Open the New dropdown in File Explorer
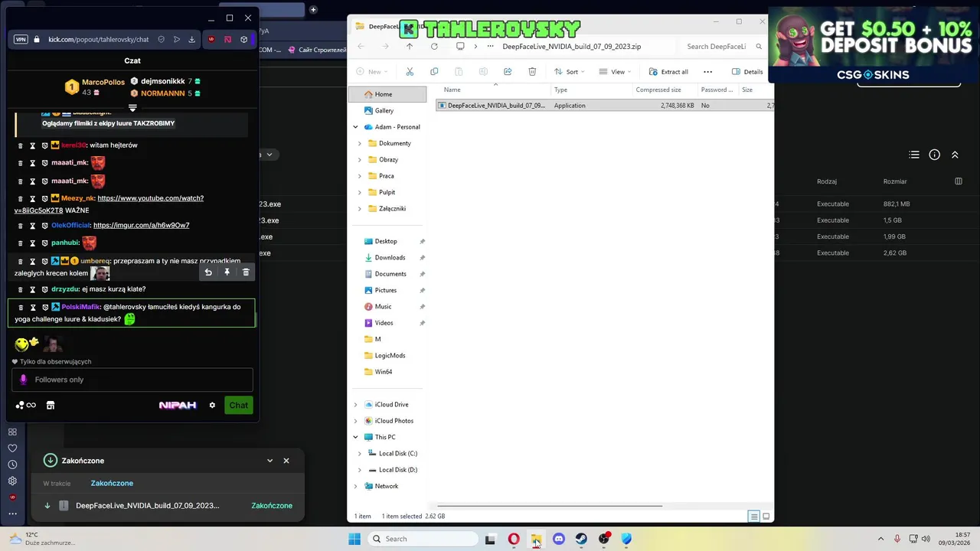Screen dimensions: 980x551 (373, 71)
